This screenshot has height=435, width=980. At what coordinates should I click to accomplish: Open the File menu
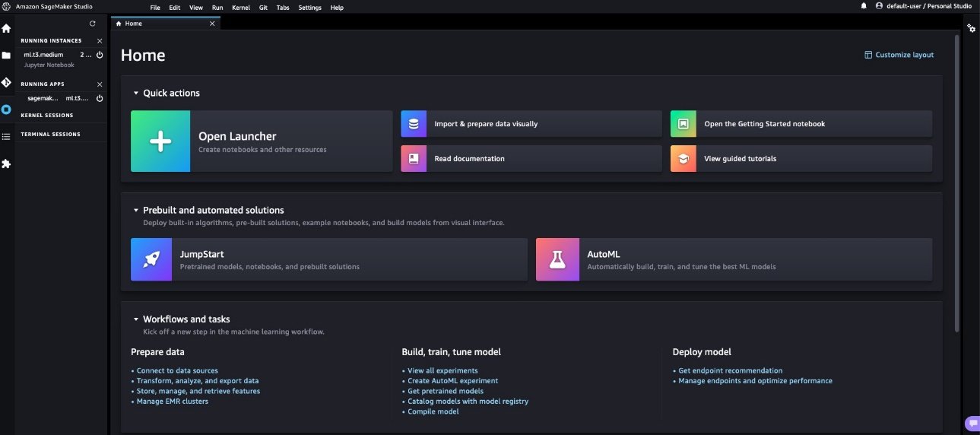(155, 8)
